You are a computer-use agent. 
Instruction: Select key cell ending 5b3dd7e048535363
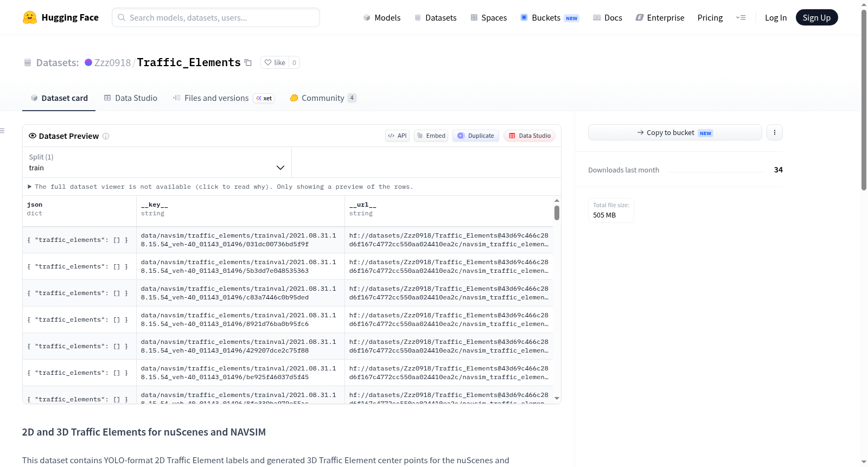240,266
